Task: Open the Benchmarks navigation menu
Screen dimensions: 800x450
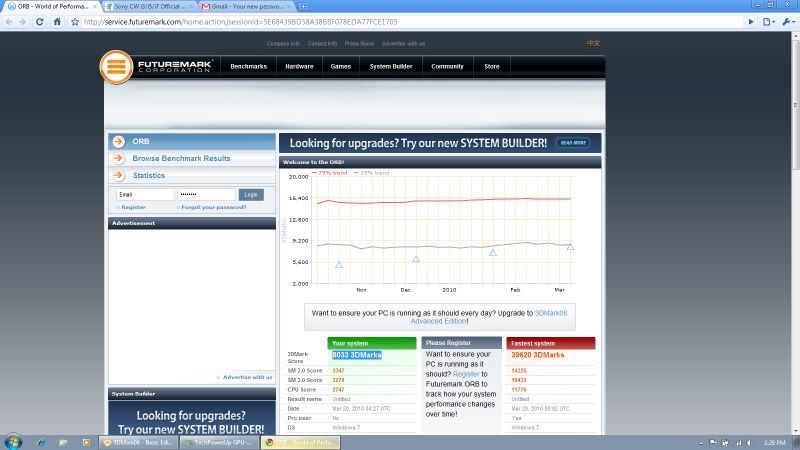Action: 248,67
